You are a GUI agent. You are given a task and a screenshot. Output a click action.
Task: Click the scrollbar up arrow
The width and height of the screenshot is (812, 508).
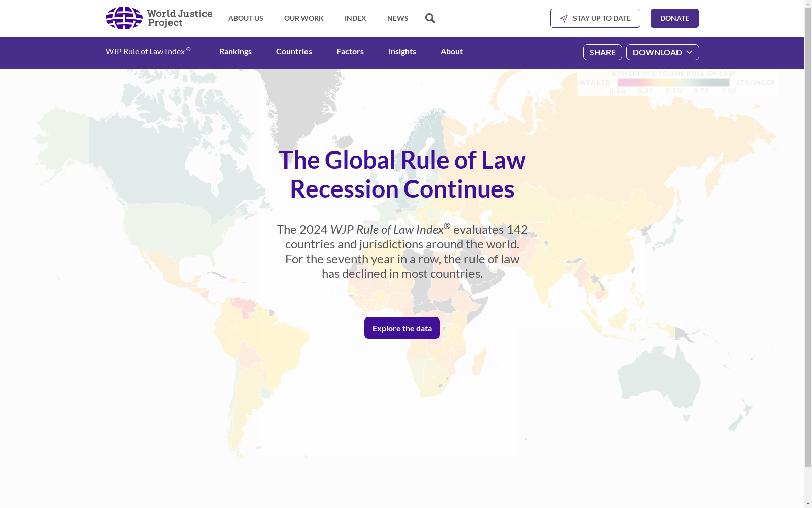pos(808,4)
